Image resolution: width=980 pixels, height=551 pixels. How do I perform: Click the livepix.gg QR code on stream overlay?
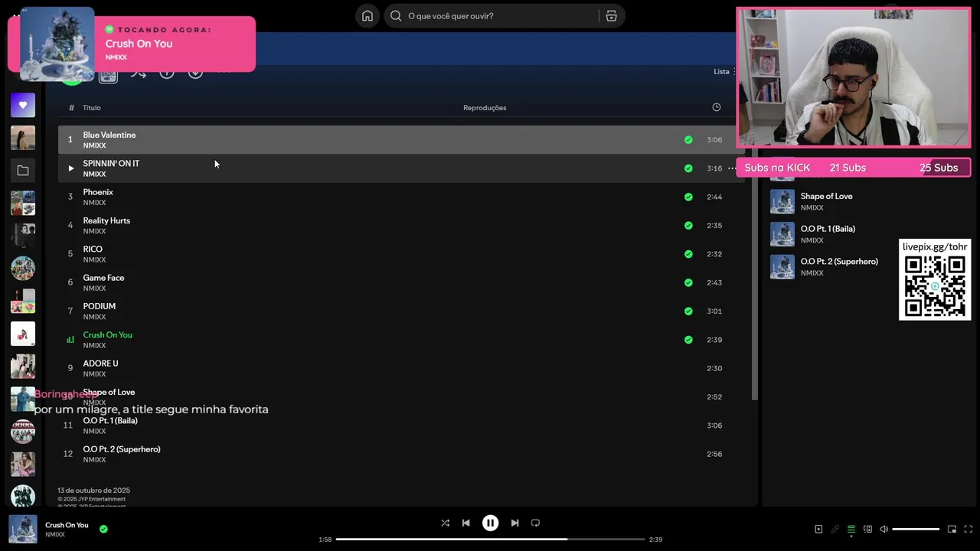(x=935, y=286)
